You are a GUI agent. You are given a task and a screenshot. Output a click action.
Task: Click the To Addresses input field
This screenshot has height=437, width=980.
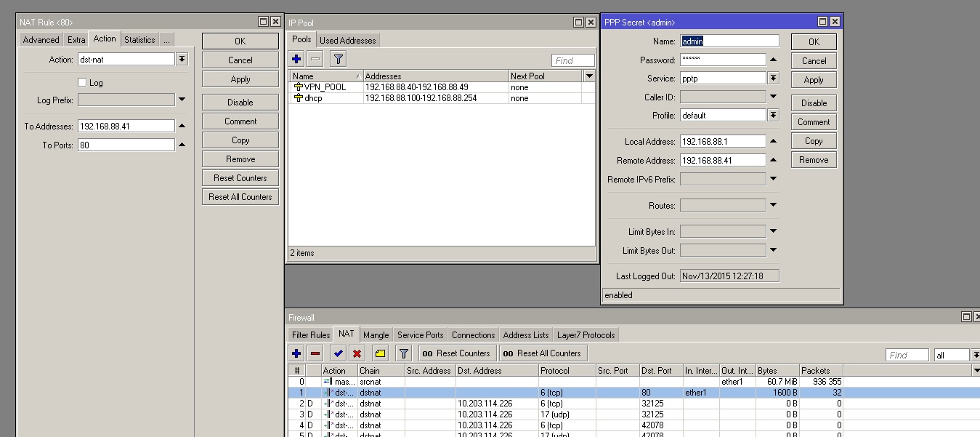pyautogui.click(x=126, y=127)
